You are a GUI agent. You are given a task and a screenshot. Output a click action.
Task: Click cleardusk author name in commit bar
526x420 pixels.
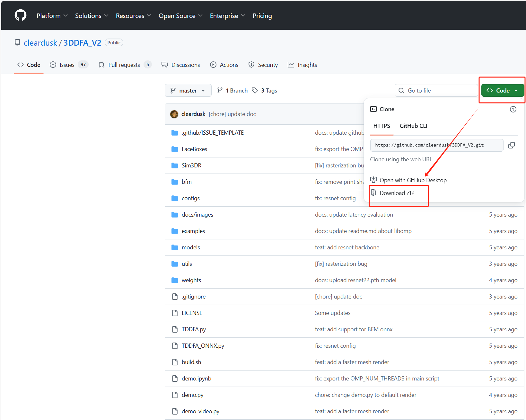pyautogui.click(x=193, y=114)
